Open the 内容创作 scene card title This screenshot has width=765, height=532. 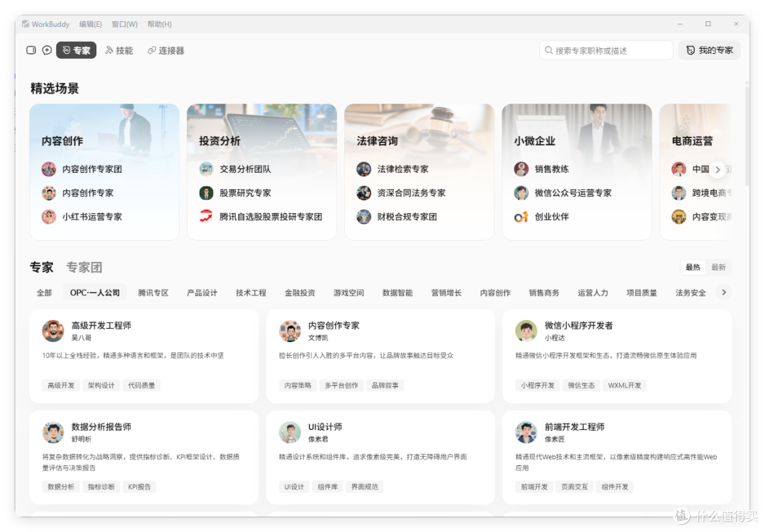62,141
